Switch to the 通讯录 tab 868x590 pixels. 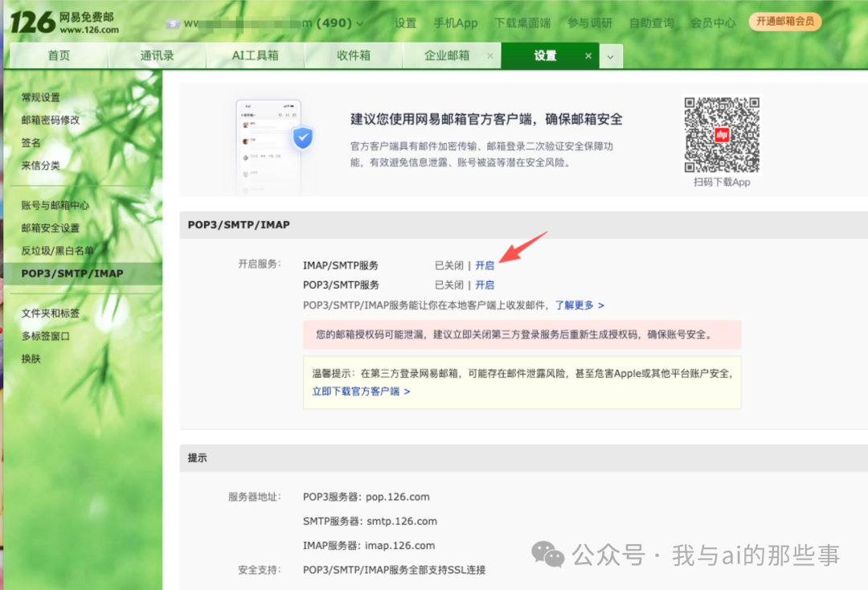click(158, 56)
